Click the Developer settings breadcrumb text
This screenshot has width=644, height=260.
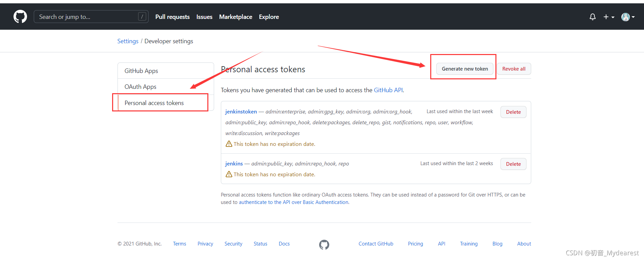click(169, 41)
